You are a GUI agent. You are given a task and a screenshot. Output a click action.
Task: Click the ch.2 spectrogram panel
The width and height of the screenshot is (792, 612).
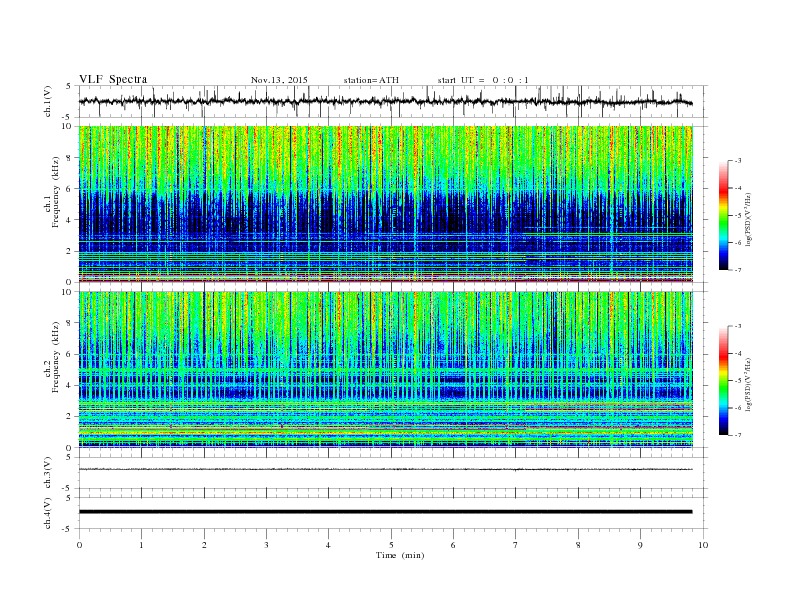tap(386, 369)
